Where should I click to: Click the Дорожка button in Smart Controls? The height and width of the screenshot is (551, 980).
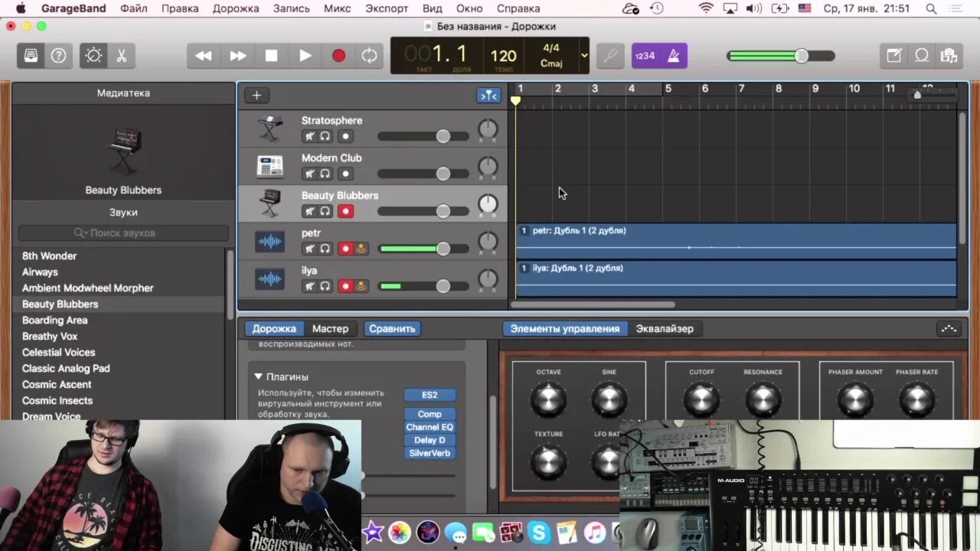(x=274, y=328)
